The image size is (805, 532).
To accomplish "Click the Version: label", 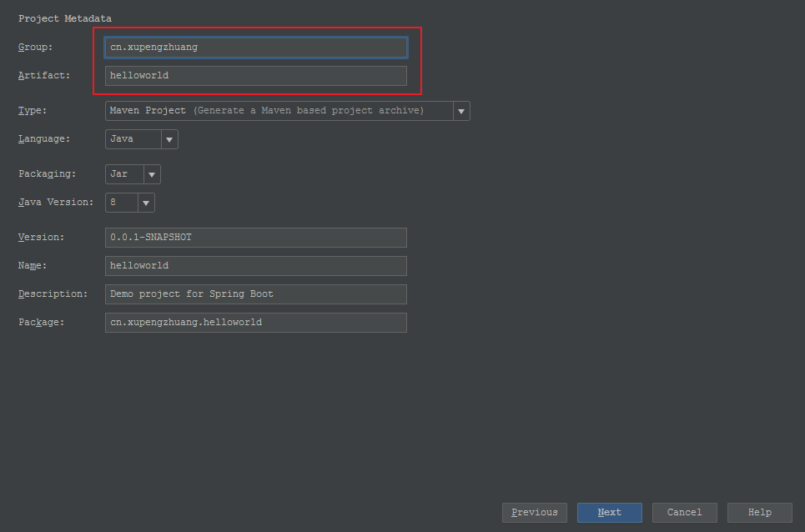I will (x=41, y=237).
